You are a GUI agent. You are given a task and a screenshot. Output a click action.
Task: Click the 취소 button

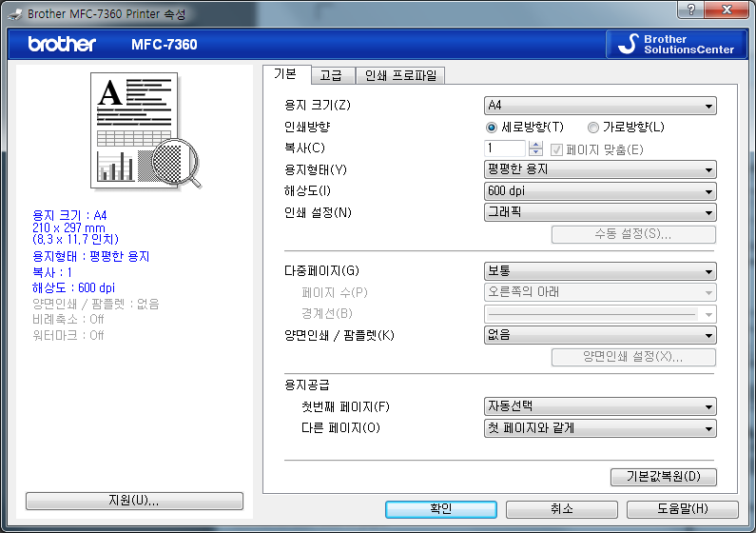tap(562, 509)
